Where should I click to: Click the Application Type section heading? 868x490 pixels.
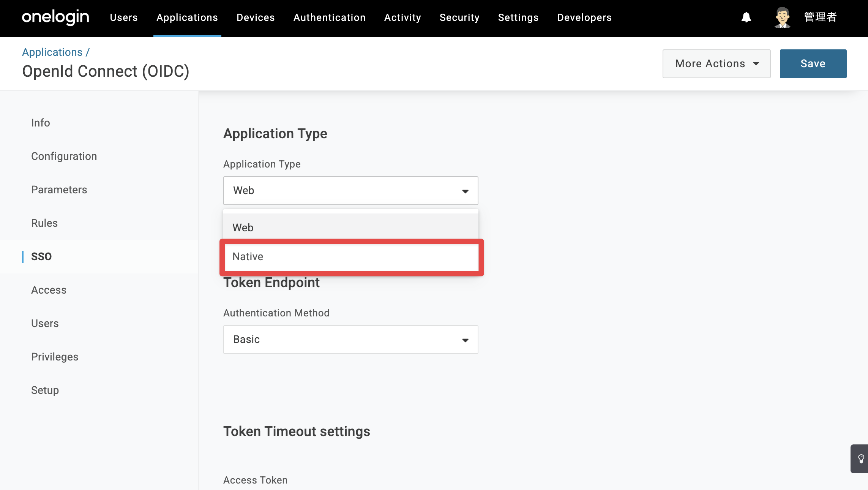275,134
